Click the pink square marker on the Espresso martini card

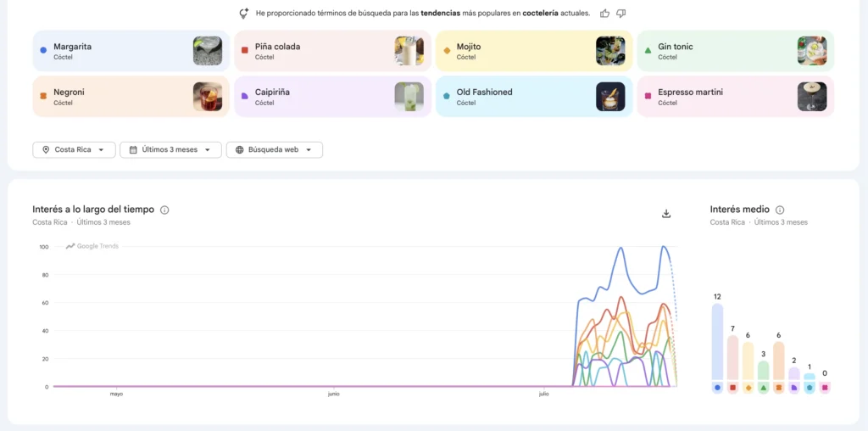coord(648,96)
